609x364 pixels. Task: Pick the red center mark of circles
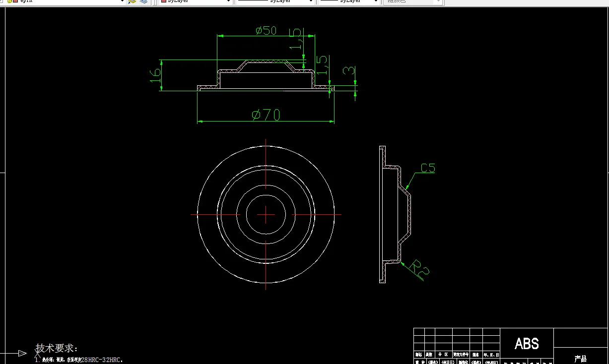[266, 214]
